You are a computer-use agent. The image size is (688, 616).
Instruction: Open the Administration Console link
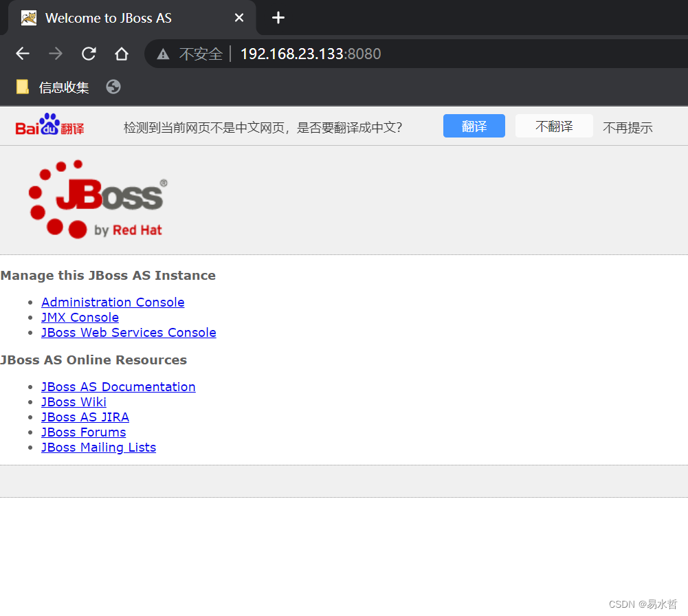(x=113, y=302)
